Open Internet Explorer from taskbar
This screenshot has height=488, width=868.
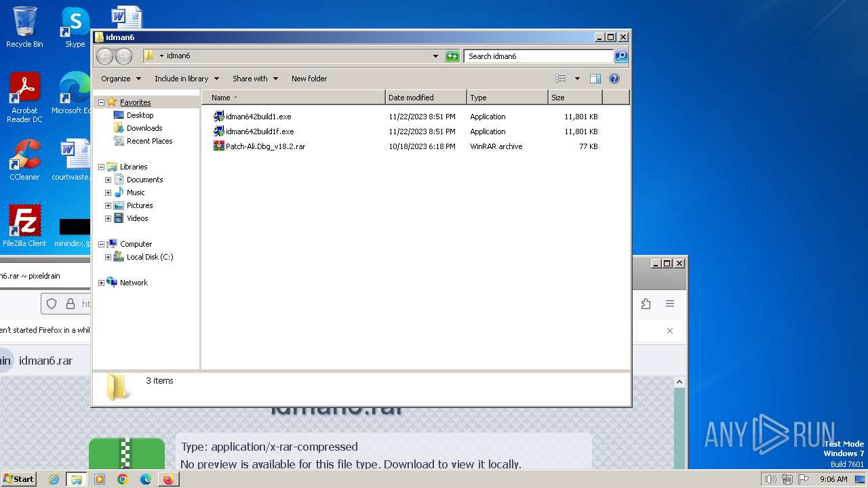pos(54,479)
